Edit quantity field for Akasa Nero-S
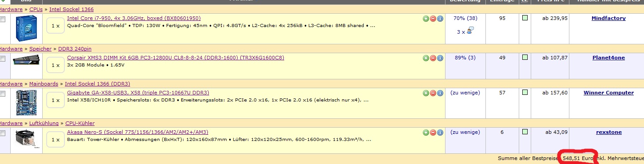This screenshot has width=644, height=164. 56,139
